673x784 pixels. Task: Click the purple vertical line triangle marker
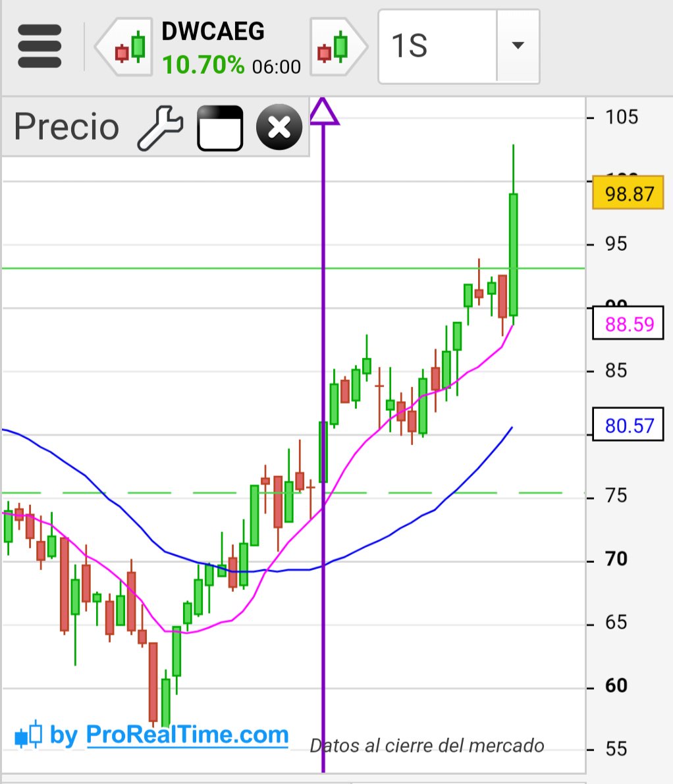pyautogui.click(x=323, y=111)
